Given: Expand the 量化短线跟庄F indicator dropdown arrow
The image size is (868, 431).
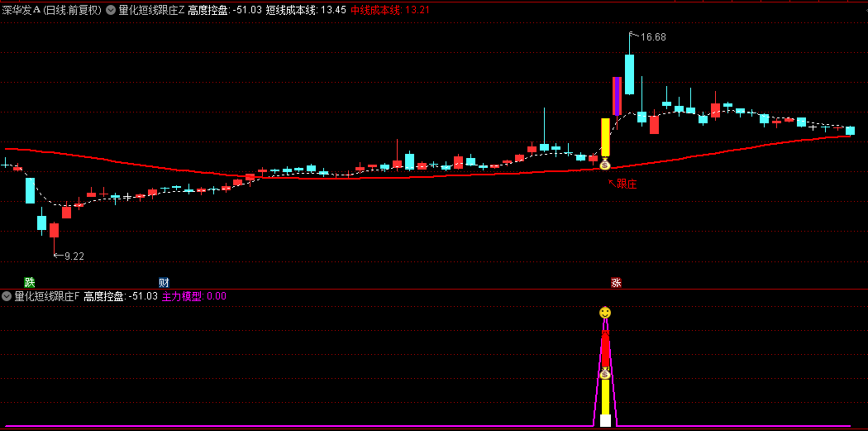Looking at the screenshot, I should [7, 296].
